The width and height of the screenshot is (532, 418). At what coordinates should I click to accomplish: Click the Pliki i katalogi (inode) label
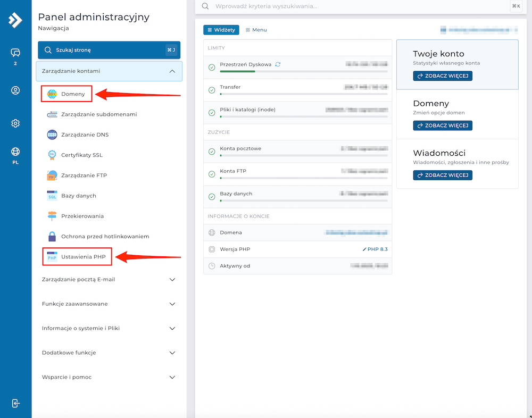248,110
